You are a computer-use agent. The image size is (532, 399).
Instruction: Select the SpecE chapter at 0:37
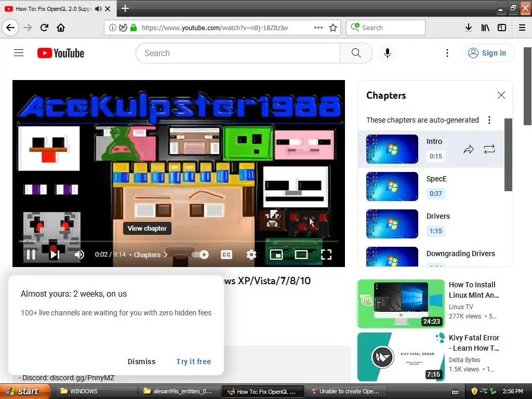[x=431, y=187]
